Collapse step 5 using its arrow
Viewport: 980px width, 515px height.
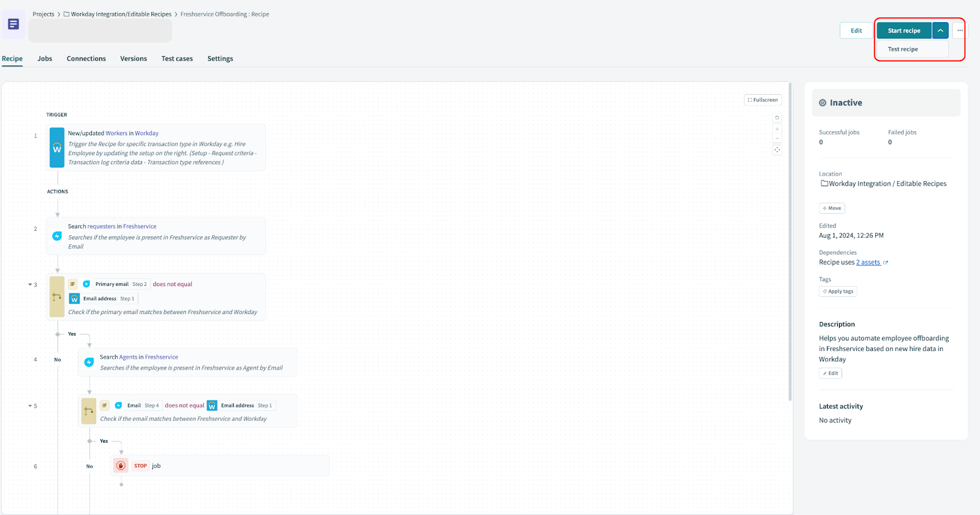(30, 406)
